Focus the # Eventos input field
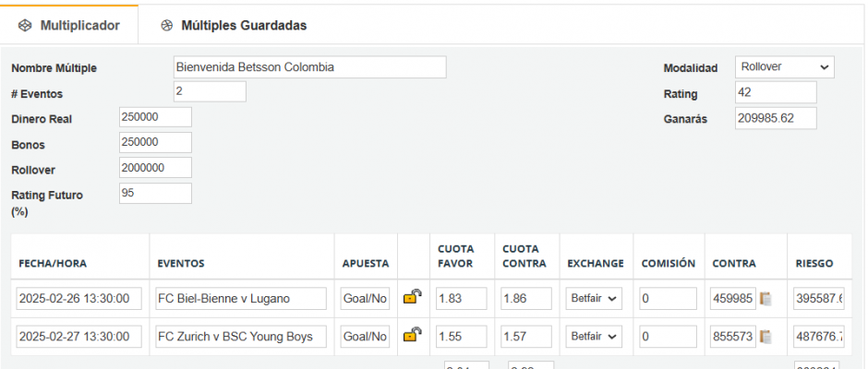Image resolution: width=868 pixels, height=369 pixels. click(x=210, y=91)
